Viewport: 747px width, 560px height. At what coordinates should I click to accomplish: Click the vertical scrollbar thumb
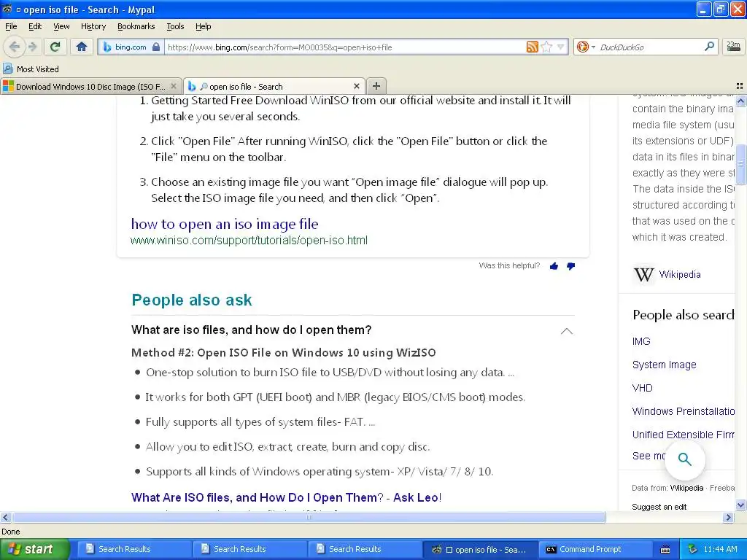pos(740,164)
